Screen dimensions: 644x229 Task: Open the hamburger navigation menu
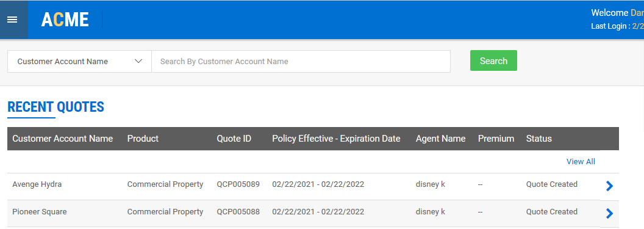point(12,20)
